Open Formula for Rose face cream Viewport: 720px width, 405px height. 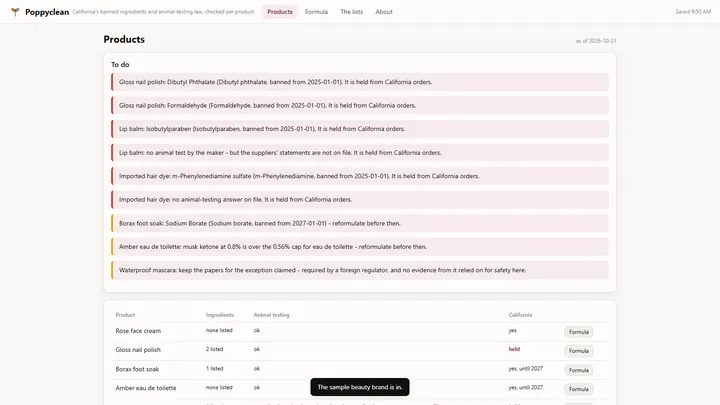tap(579, 332)
